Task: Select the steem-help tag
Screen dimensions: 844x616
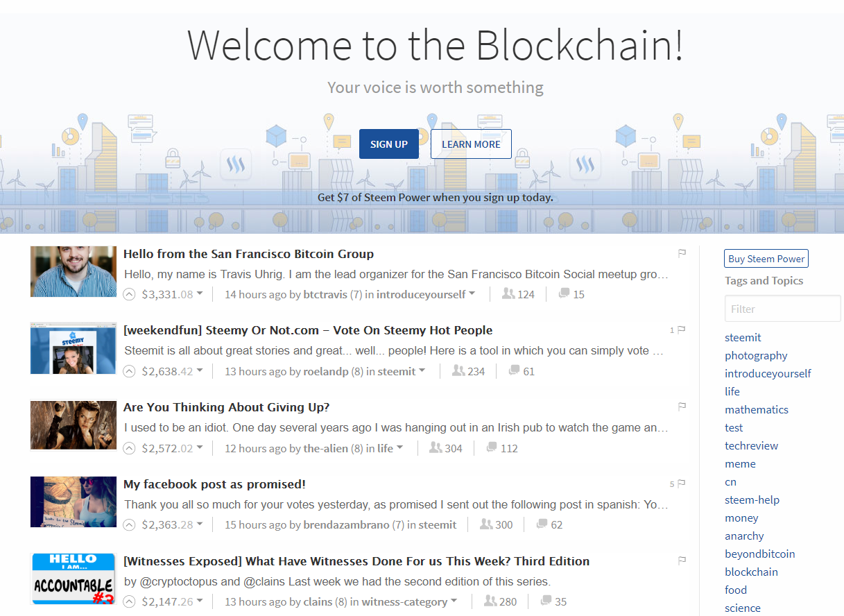Action: coord(752,499)
